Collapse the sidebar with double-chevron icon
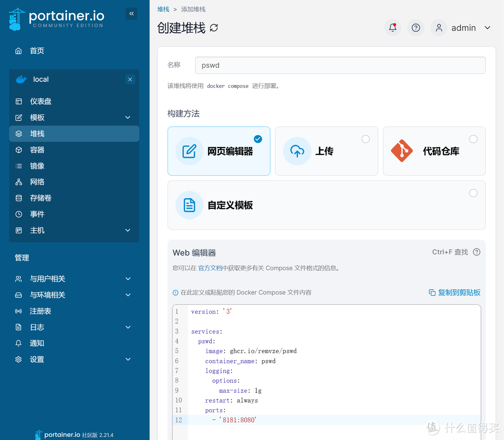 click(x=131, y=14)
